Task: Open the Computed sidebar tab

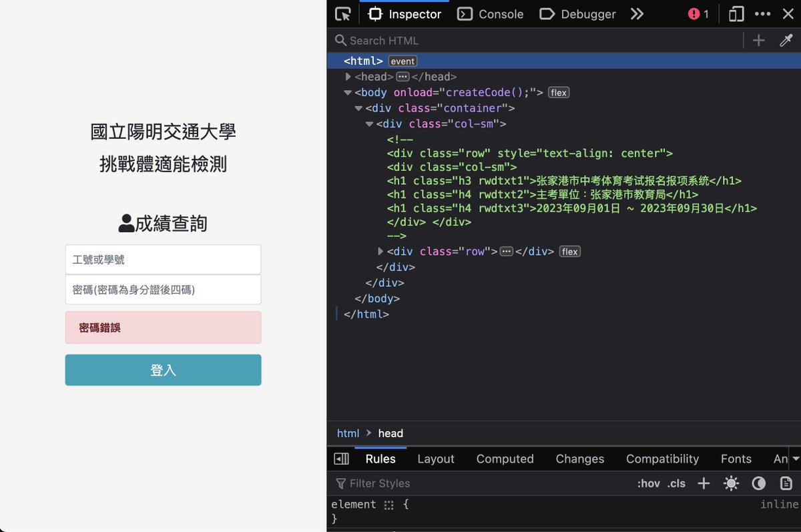Action: 505,459
